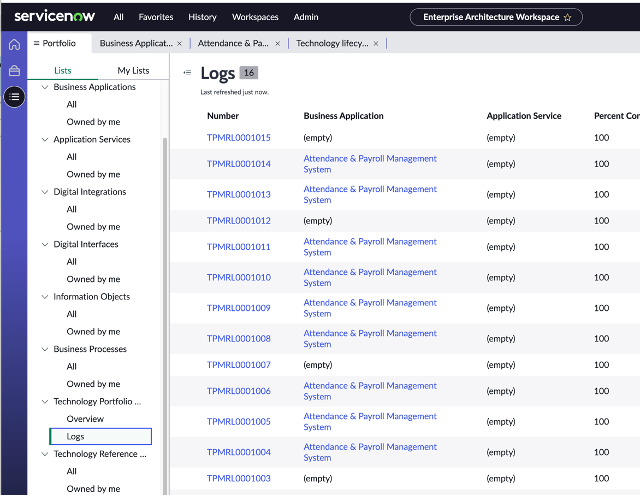640x496 pixels.
Task: Select the list view icon in sidebar
Action: (x=14, y=97)
